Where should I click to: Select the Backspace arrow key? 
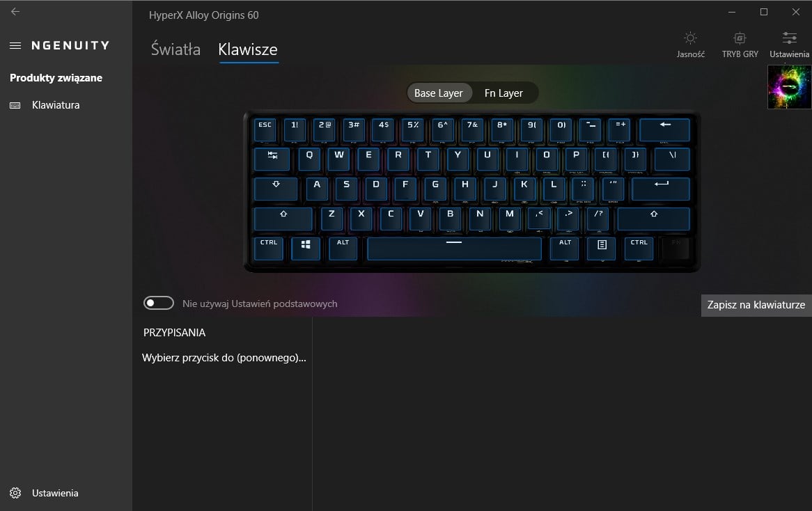coord(665,129)
